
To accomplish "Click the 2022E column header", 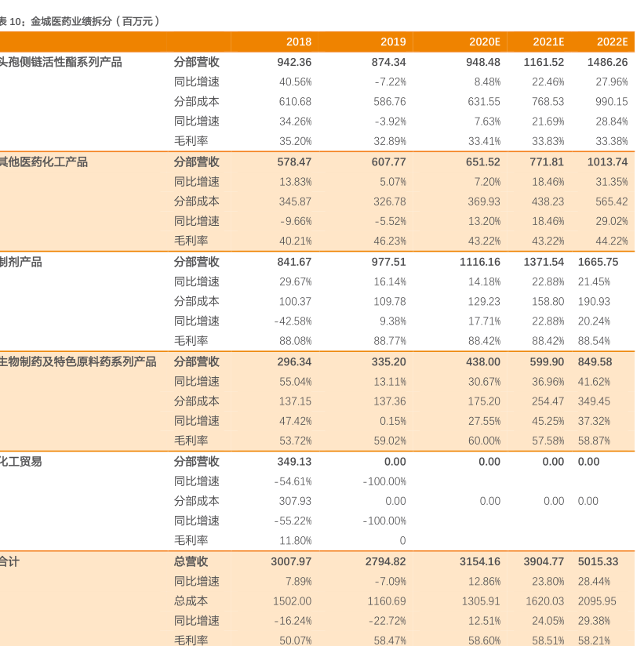I will (612, 42).
